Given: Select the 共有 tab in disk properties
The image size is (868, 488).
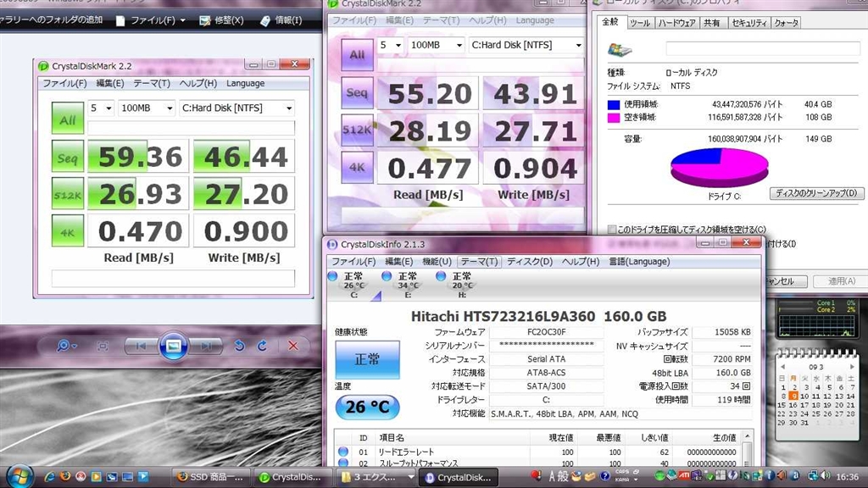Looking at the screenshot, I should point(712,23).
